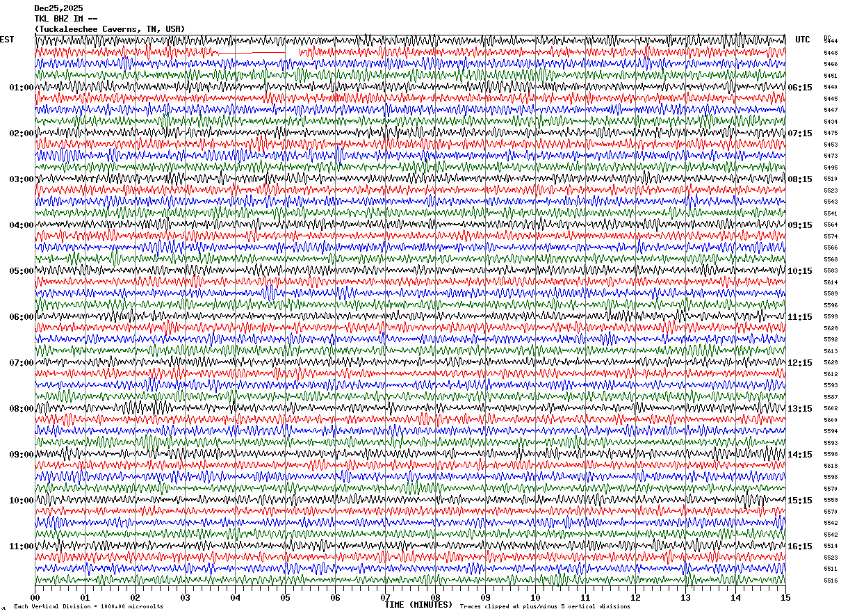Select the 04:00 EST time label
This screenshot has width=841, height=616.
(x=22, y=225)
